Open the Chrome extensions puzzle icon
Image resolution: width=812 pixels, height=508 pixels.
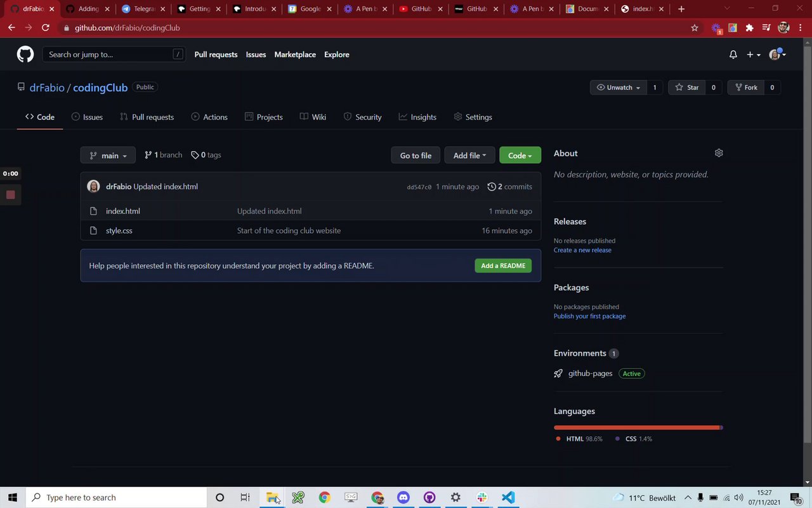[x=749, y=28]
